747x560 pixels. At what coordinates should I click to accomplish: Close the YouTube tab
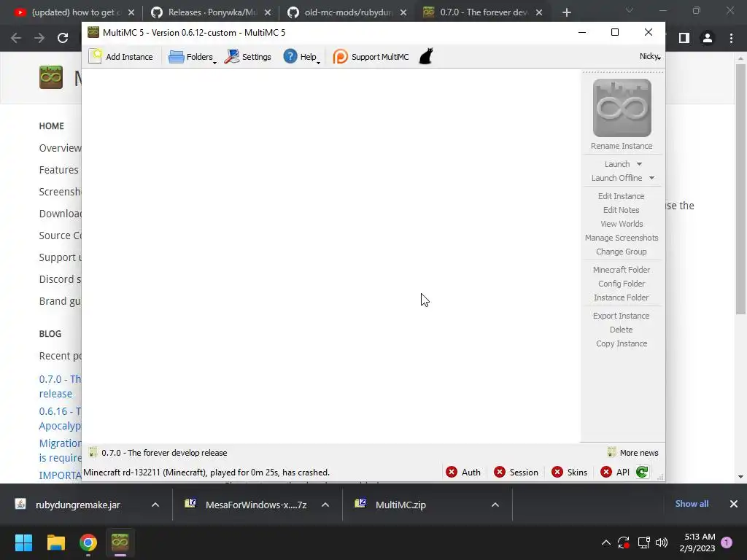pos(131,13)
